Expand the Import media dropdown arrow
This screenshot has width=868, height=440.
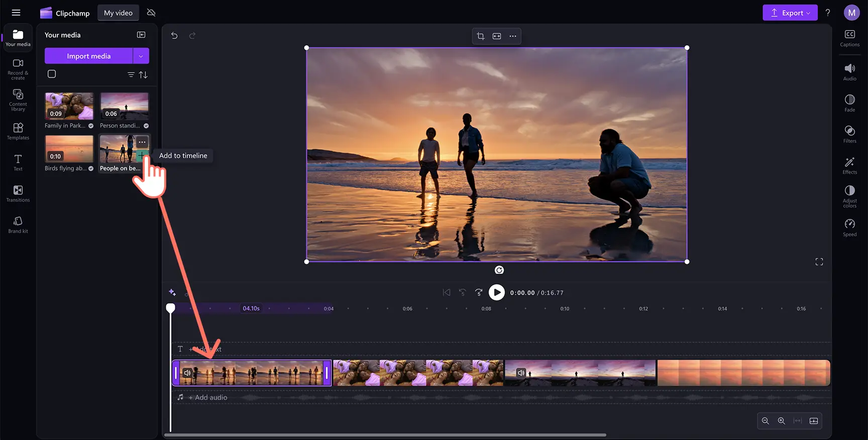tap(141, 56)
